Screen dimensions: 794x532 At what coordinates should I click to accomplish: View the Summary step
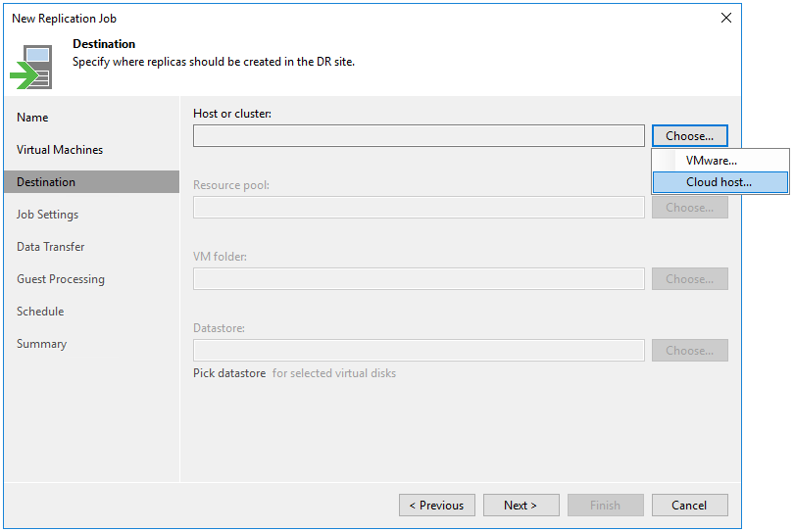[41, 344]
